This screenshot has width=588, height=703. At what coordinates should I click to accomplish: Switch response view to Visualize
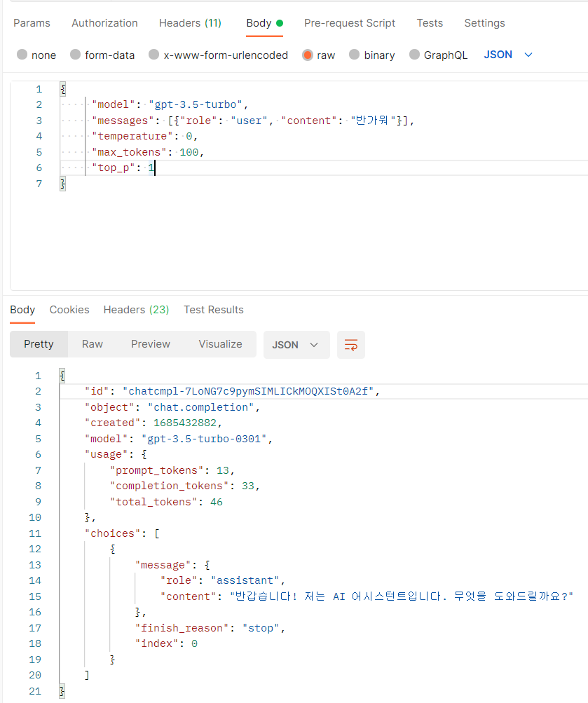(221, 344)
